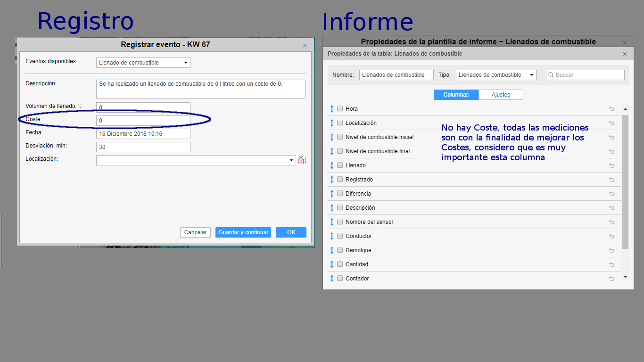Click map icon next to Localización field
644x362 pixels.
[302, 160]
